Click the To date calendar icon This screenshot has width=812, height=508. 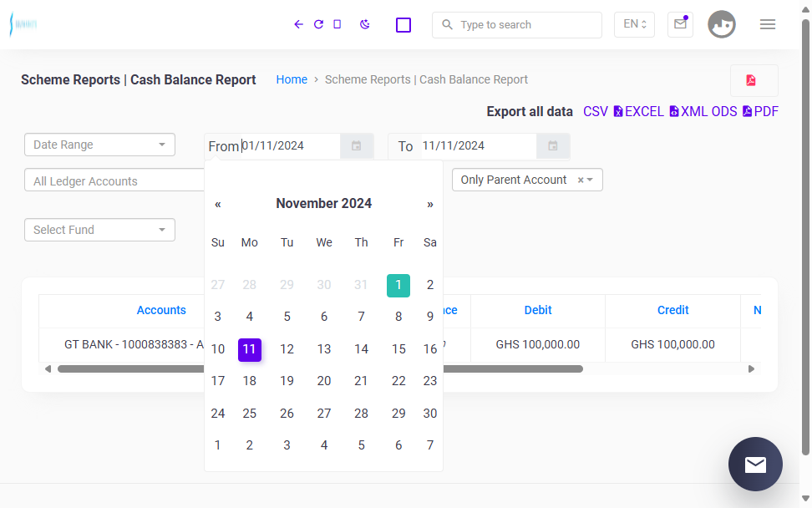pyautogui.click(x=553, y=146)
